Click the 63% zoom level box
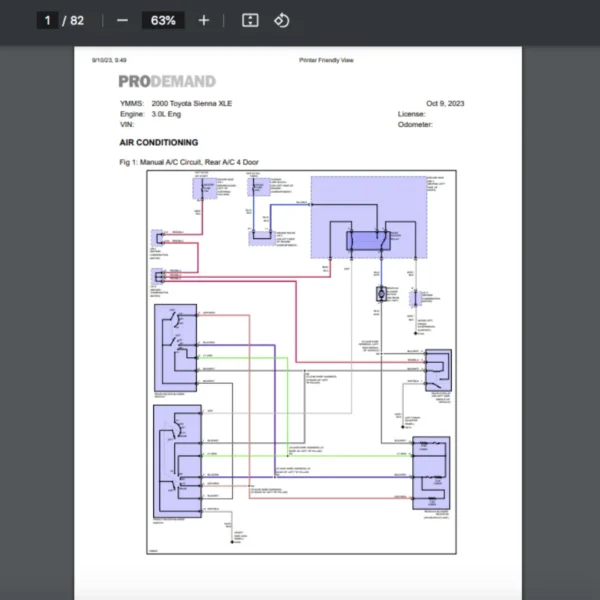 (x=163, y=20)
